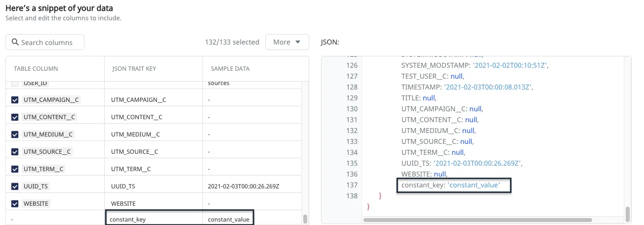Toggle the UTM_CONTENT__C column checkbox
644x225 pixels.
[x=15, y=117]
